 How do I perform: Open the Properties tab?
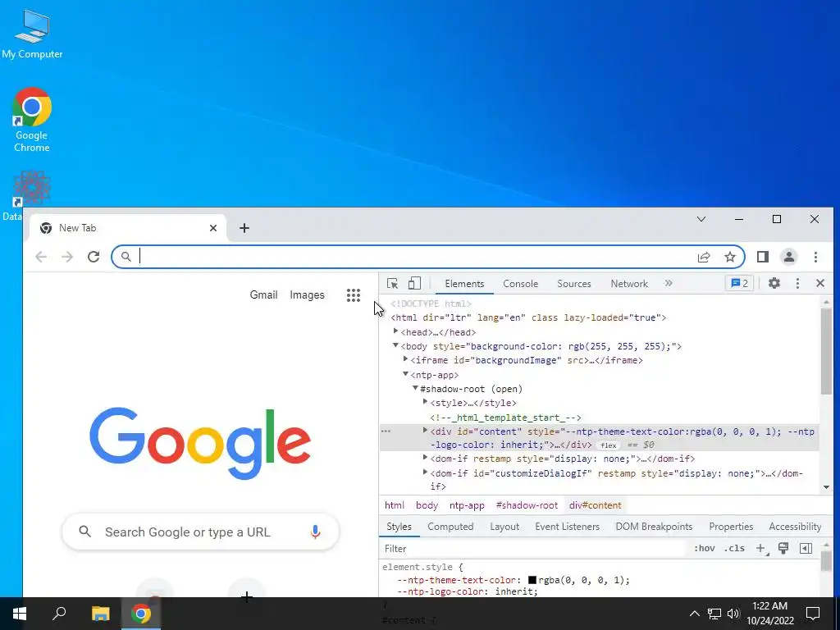[731, 527]
